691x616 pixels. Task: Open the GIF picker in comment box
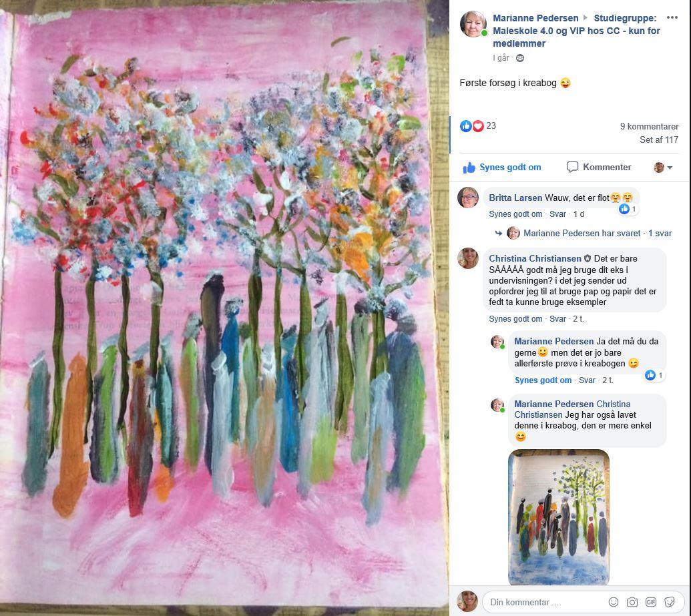point(651,602)
